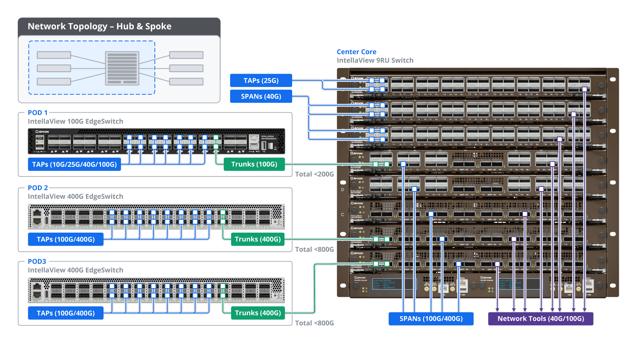Click the Center Core heading label
This screenshot has height=362, width=644.
[x=356, y=52]
